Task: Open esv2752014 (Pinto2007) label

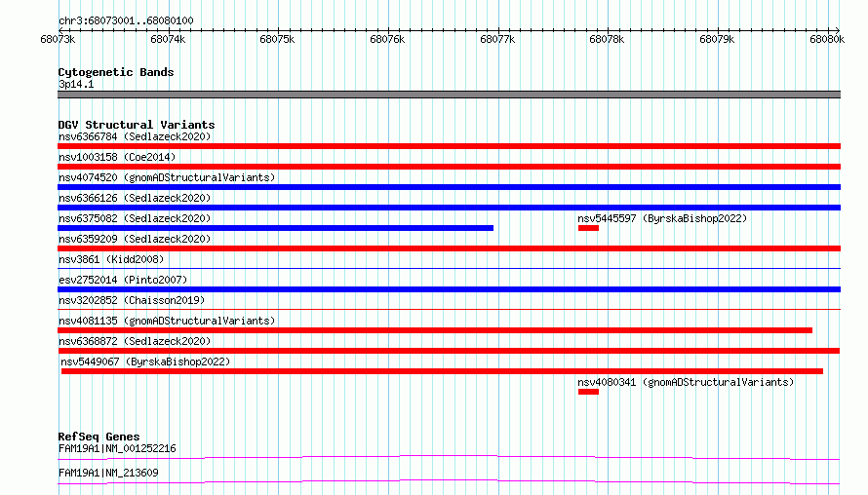Action: point(123,280)
